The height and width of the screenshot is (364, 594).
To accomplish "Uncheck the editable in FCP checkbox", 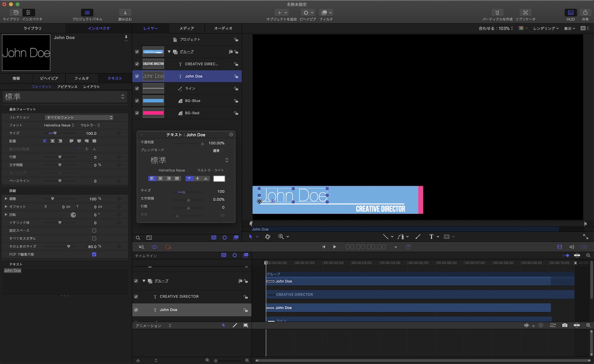I will click(x=94, y=254).
